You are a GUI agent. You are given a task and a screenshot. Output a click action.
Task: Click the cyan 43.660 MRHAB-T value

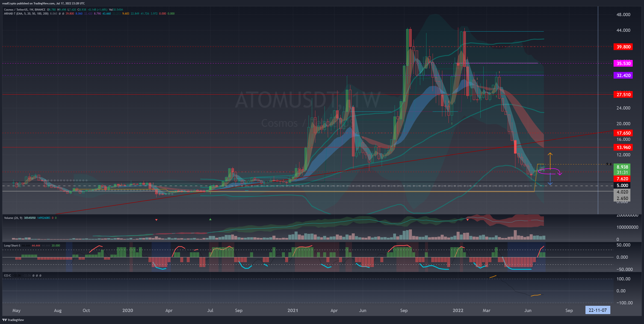[107, 14]
